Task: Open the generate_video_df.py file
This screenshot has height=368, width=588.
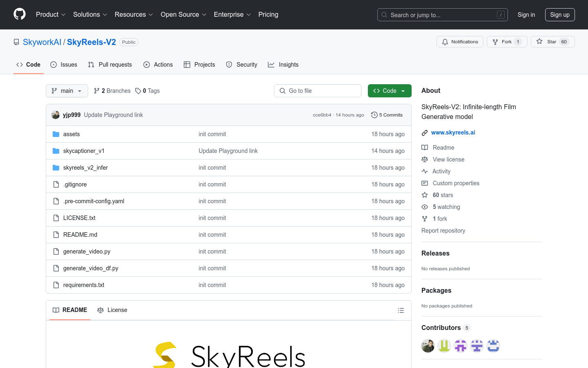Action: [x=91, y=268]
